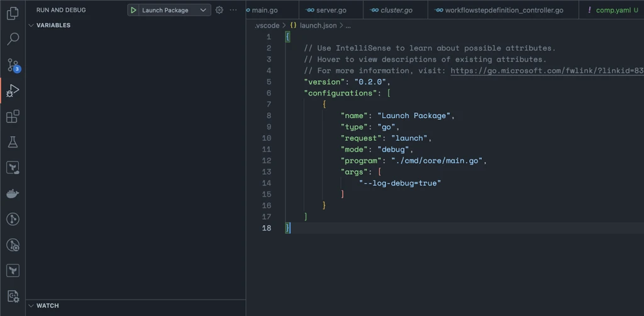Click the "configurations" key on line 6
This screenshot has height=316, width=644.
[x=340, y=93]
